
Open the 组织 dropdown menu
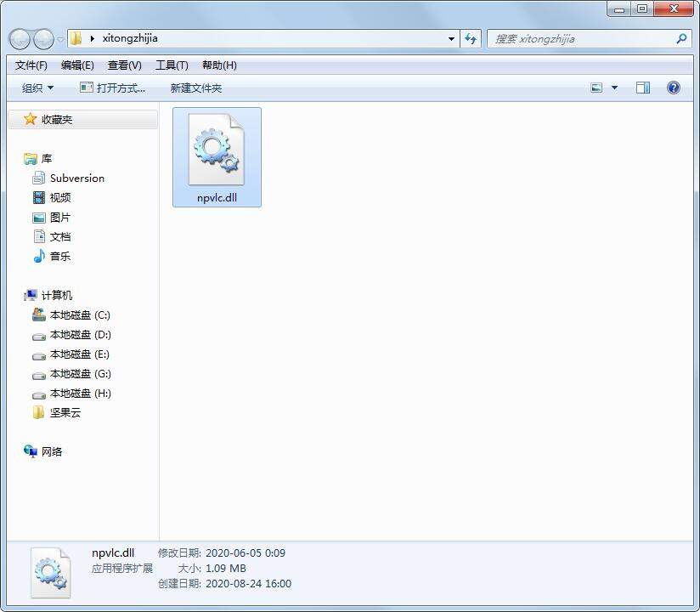[36, 87]
